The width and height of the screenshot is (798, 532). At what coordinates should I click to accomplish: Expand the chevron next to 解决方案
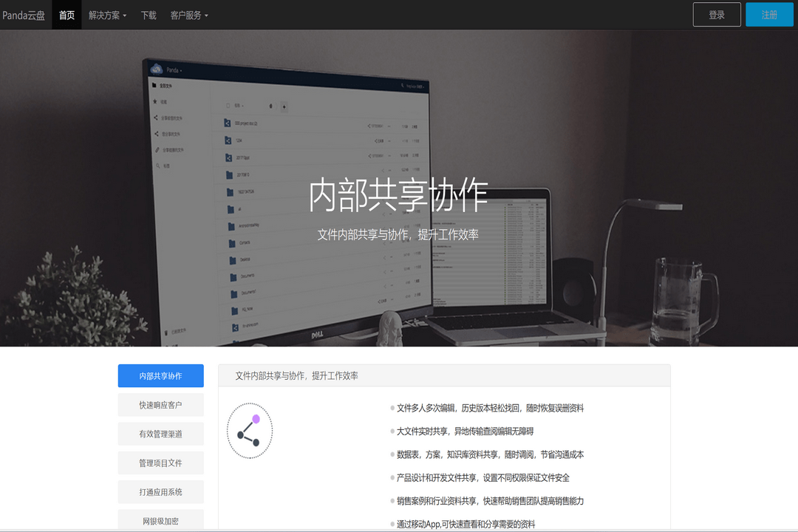[126, 15]
